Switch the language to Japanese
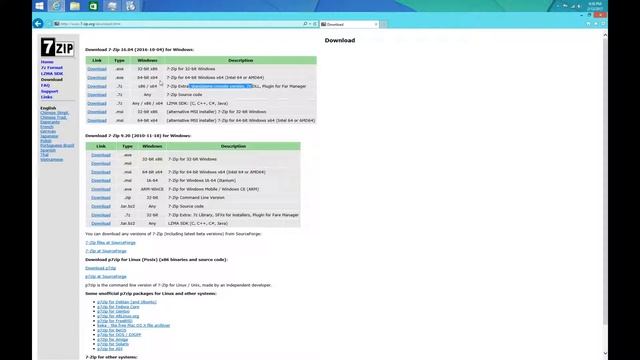 49,136
